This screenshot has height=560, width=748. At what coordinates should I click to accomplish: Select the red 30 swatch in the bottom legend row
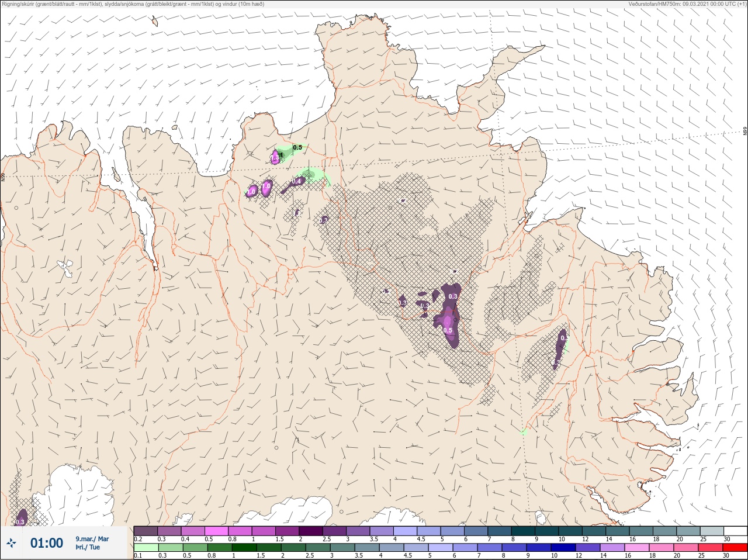pos(735,548)
